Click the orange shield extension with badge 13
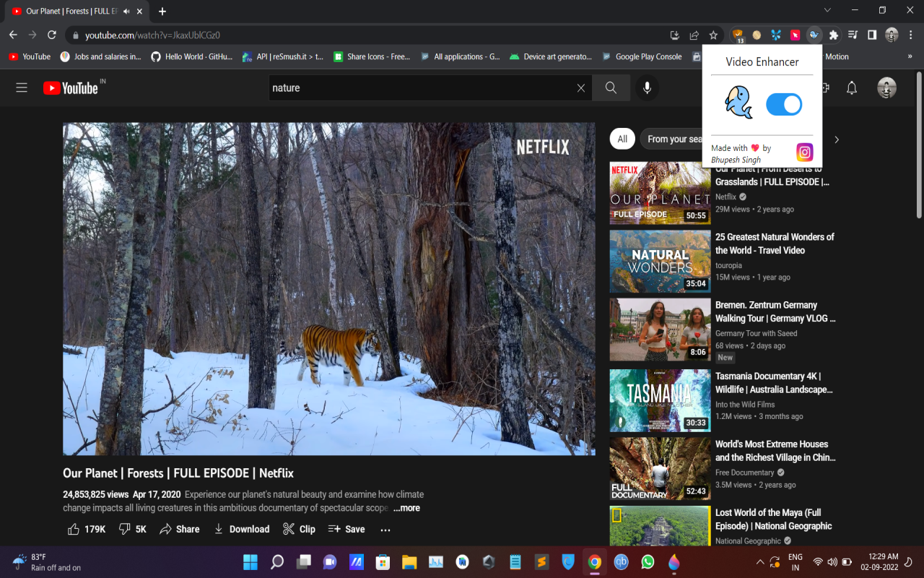Screen dimensions: 924x578 [738, 35]
